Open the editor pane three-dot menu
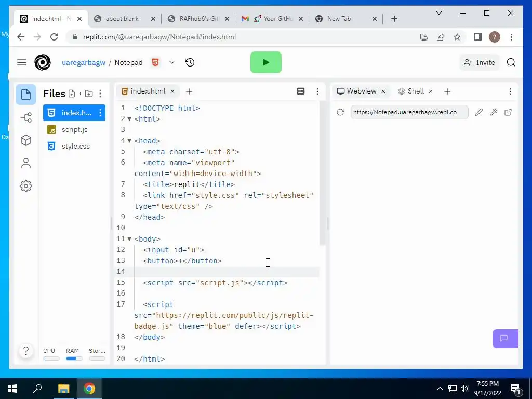This screenshot has width=532, height=399. [x=317, y=91]
